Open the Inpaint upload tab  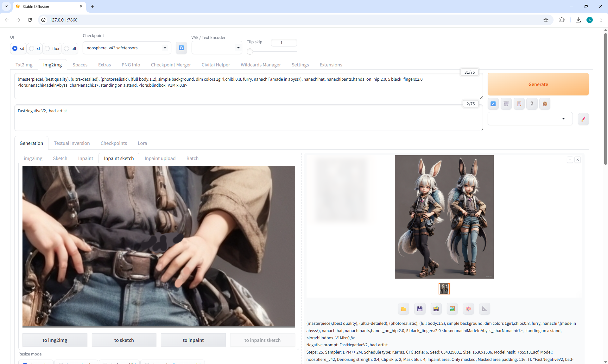160,158
